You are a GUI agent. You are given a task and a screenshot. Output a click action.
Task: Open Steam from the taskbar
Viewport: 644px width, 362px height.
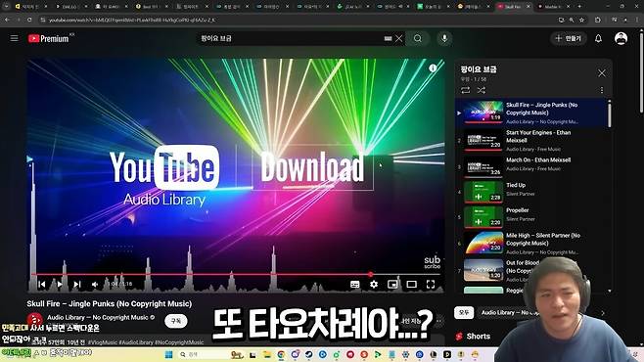coord(308,354)
